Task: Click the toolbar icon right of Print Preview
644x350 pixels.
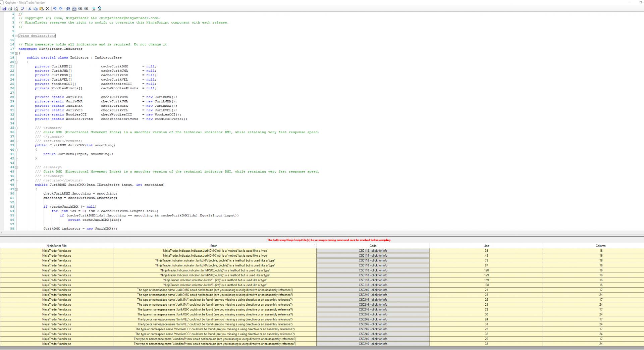Action: coord(22,9)
